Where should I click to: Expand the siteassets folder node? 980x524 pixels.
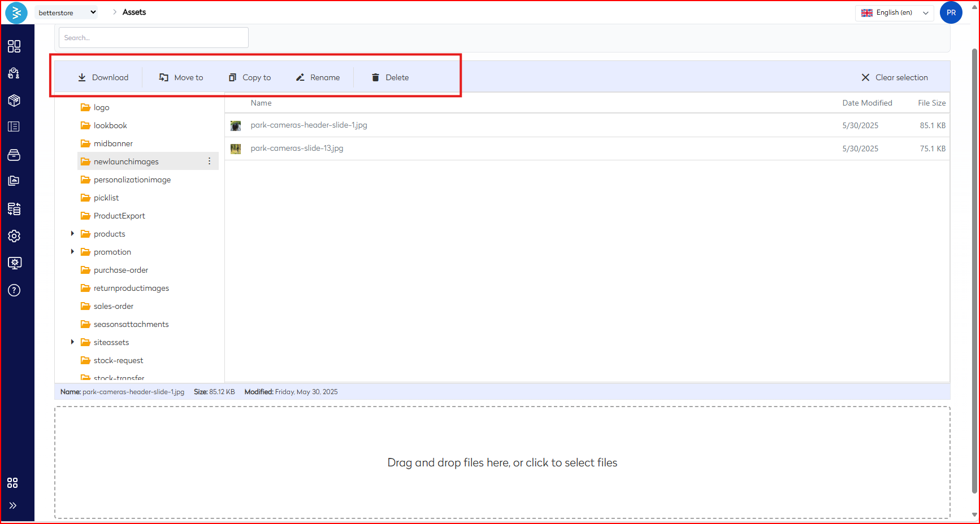coord(72,342)
